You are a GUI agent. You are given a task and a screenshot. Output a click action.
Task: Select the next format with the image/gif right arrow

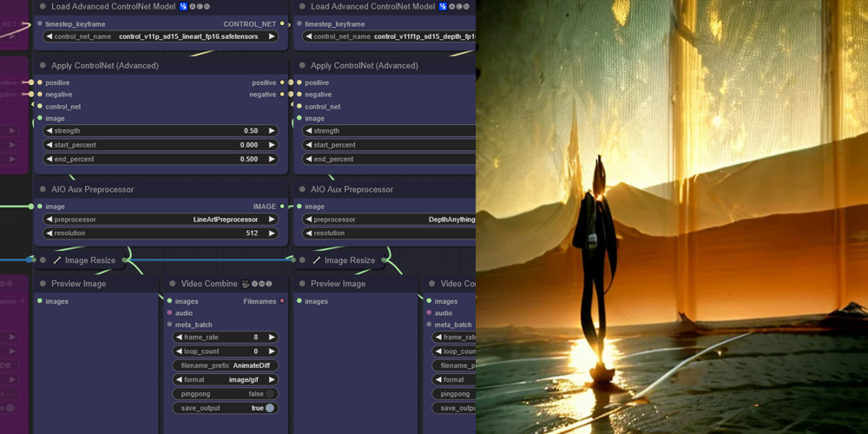coord(272,380)
